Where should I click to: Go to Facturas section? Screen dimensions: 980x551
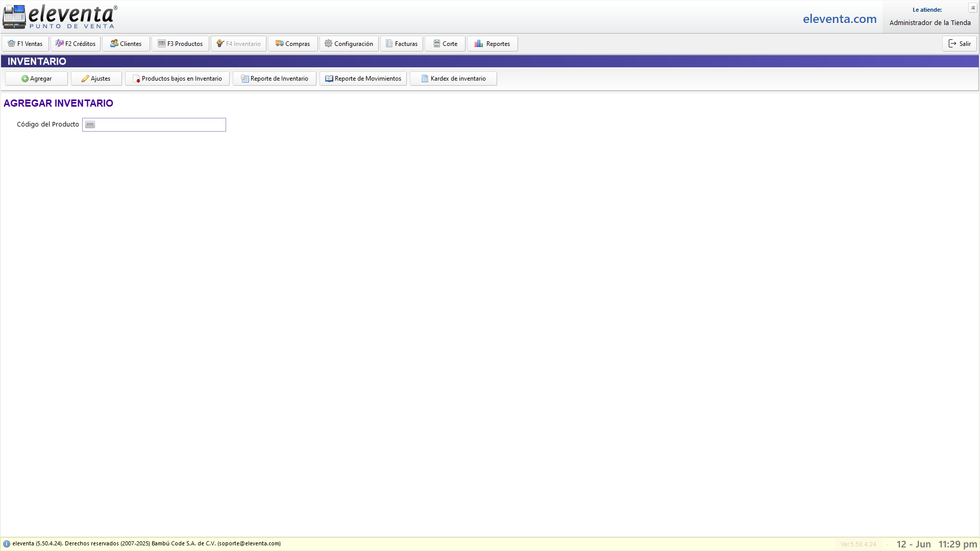(x=402, y=44)
